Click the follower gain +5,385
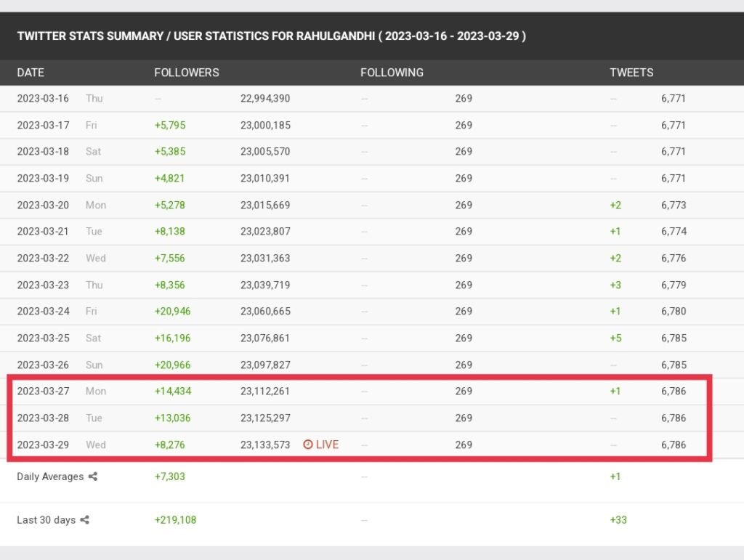The width and height of the screenshot is (744, 560). 170,152
